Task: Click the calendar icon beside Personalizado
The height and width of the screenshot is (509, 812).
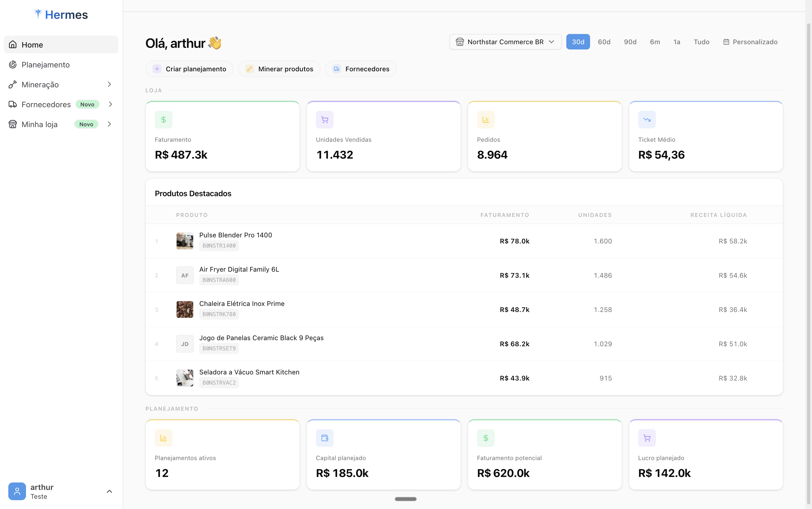Action: pos(727,42)
